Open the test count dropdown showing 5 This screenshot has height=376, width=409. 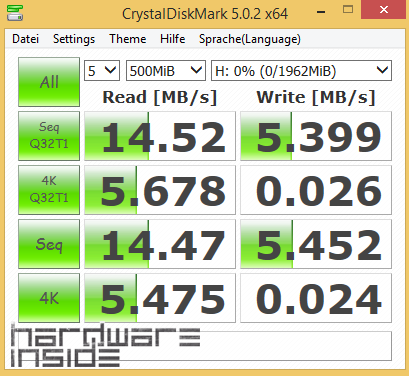pyautogui.click(x=102, y=71)
